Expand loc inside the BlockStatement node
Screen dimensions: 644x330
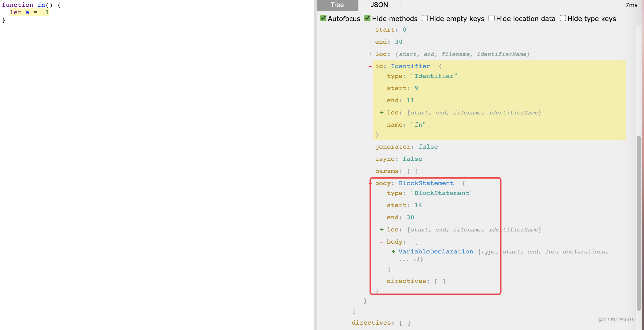pyautogui.click(x=381, y=230)
